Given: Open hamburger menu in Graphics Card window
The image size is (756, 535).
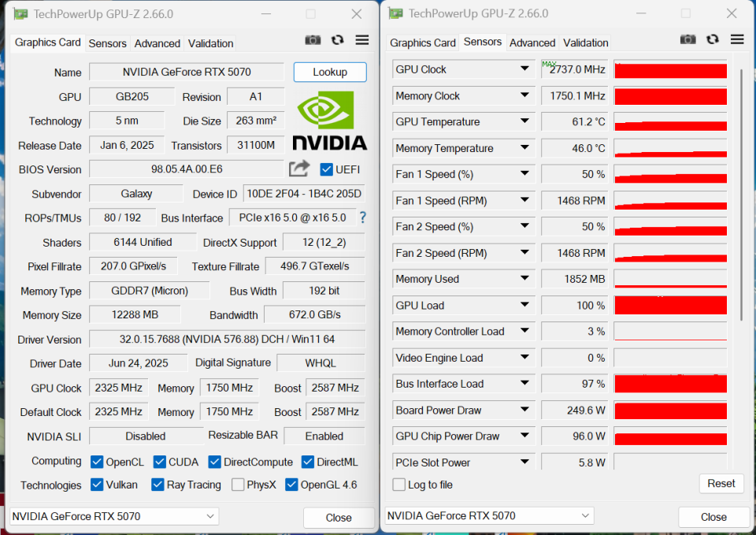Looking at the screenshot, I should click(x=362, y=40).
